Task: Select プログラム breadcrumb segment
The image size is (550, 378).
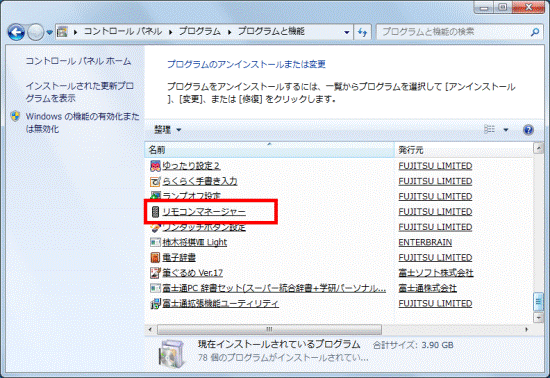Action: pos(200,32)
